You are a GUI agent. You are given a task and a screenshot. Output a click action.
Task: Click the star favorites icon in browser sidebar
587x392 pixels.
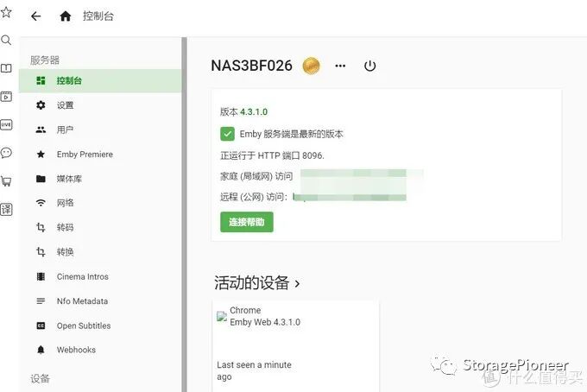[x=6, y=12]
